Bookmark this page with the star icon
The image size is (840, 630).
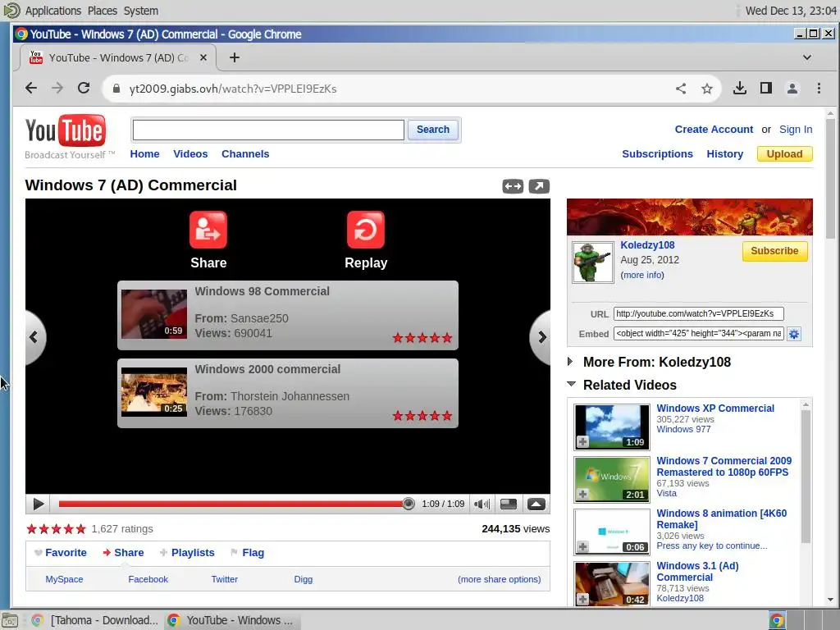(707, 89)
